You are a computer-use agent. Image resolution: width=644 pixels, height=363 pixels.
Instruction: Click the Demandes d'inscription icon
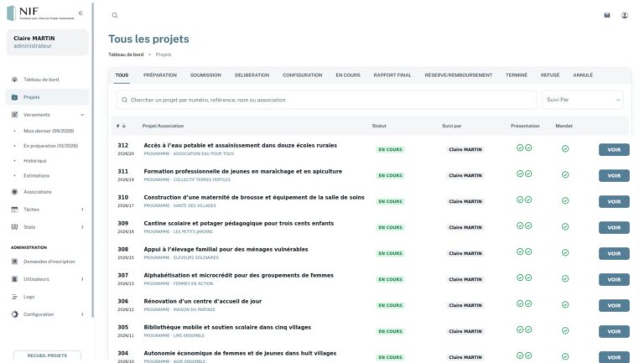(x=14, y=262)
